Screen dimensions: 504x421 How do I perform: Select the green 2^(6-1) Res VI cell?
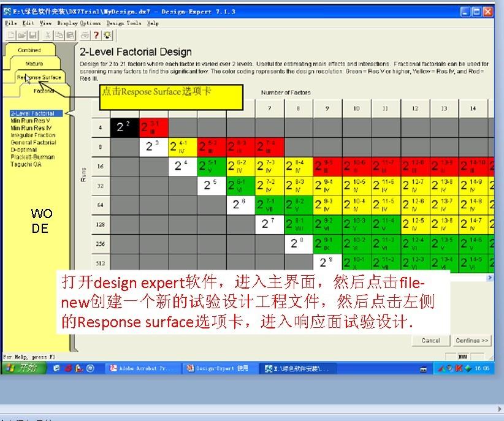pos(241,186)
